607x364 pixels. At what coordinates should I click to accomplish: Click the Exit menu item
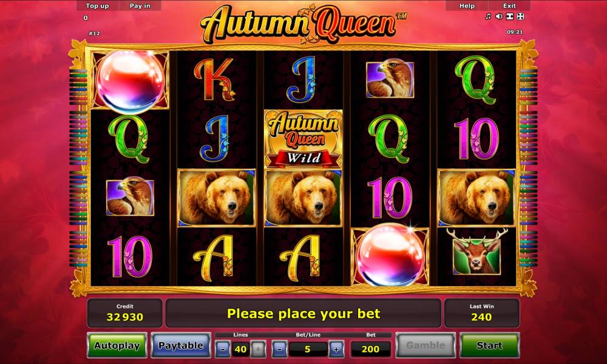(509, 6)
